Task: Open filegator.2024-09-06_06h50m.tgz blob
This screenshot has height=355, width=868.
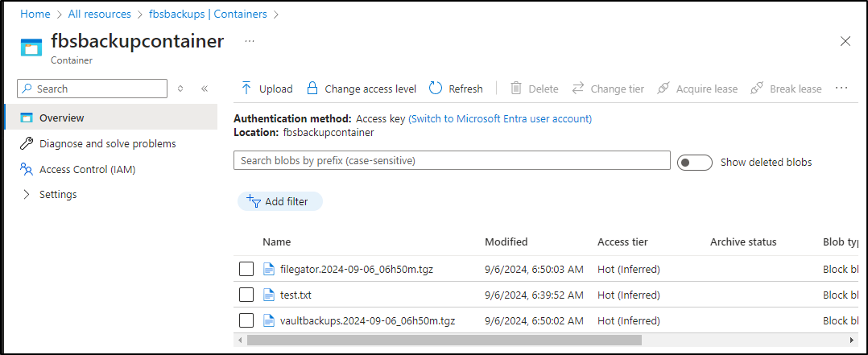Action: click(357, 270)
